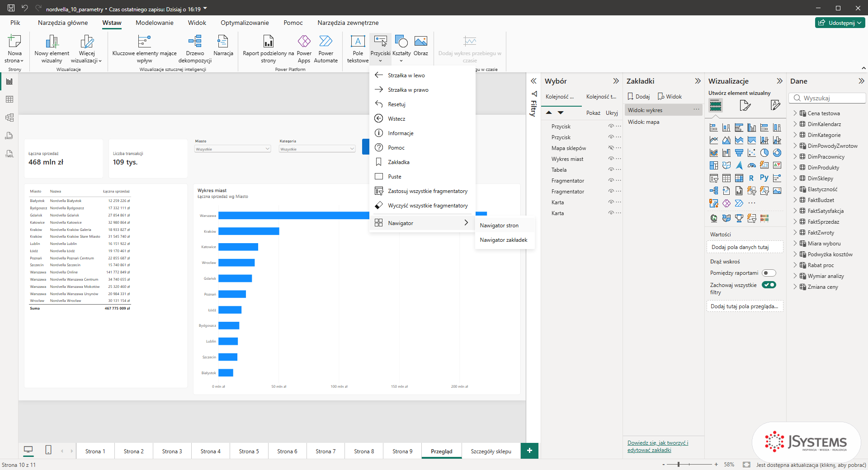This screenshot has width=868, height=470.
Task: Open the Modelowanie ribbon tab
Action: tap(155, 23)
